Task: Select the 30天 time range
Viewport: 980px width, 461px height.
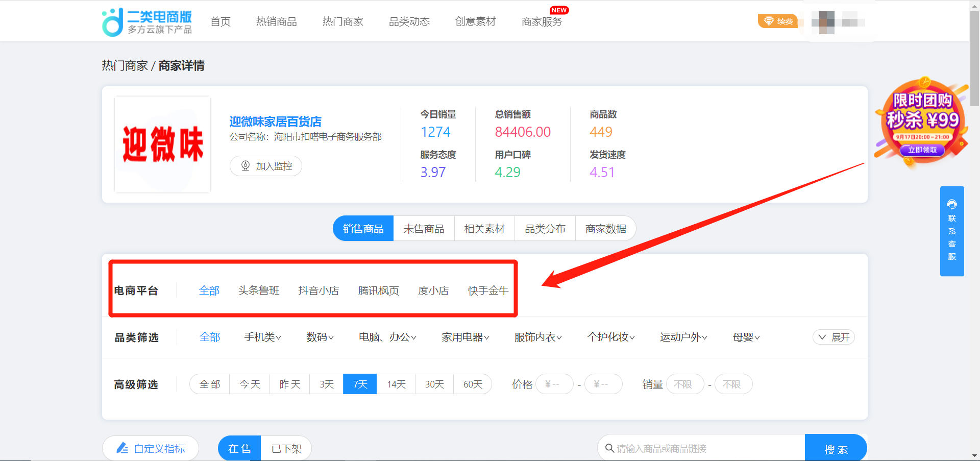Action: 434,384
